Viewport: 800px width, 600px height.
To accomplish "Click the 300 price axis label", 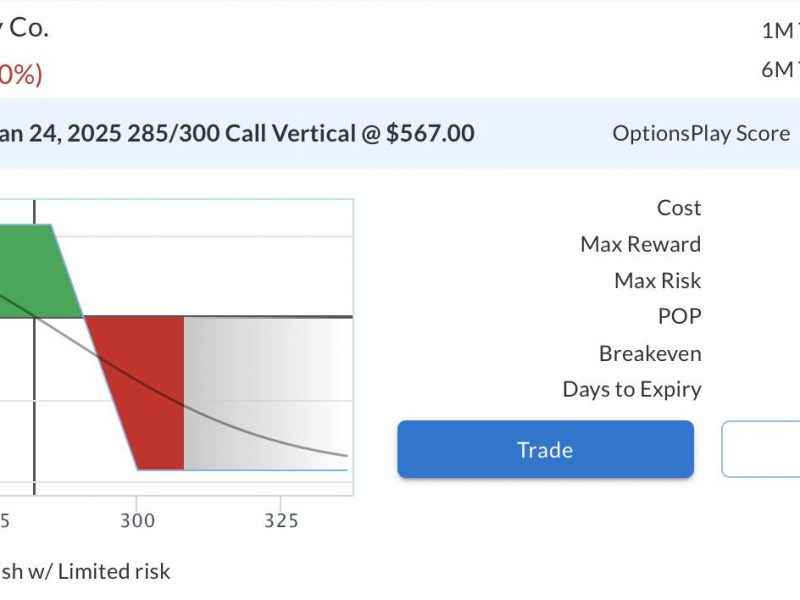I will (137, 521).
